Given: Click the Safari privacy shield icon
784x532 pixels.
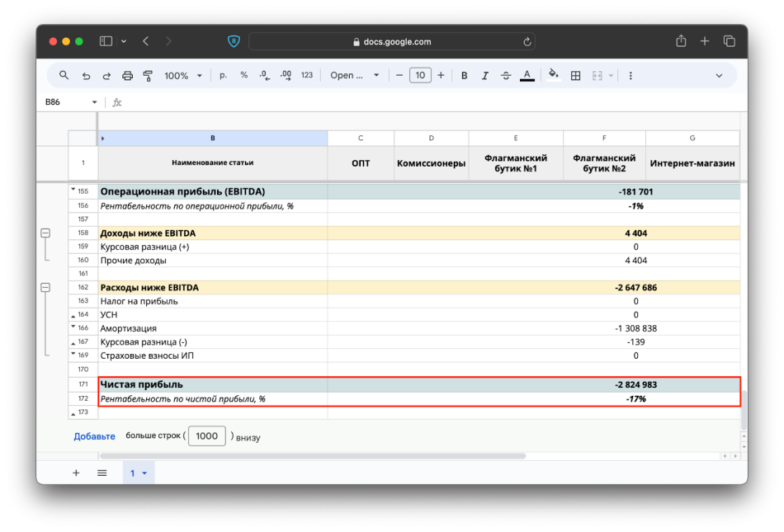Looking at the screenshot, I should (234, 41).
